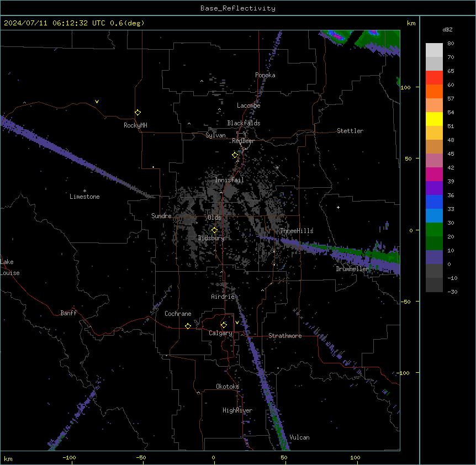Viewport: 476px width, 465px height.
Task: Choose the light gray 80-70 dBZ swatch
Action: click(x=434, y=50)
